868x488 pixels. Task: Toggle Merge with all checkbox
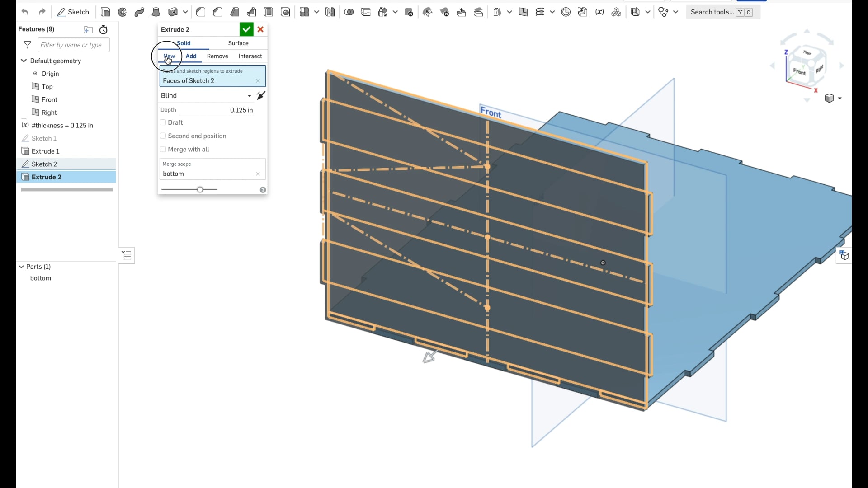163,149
